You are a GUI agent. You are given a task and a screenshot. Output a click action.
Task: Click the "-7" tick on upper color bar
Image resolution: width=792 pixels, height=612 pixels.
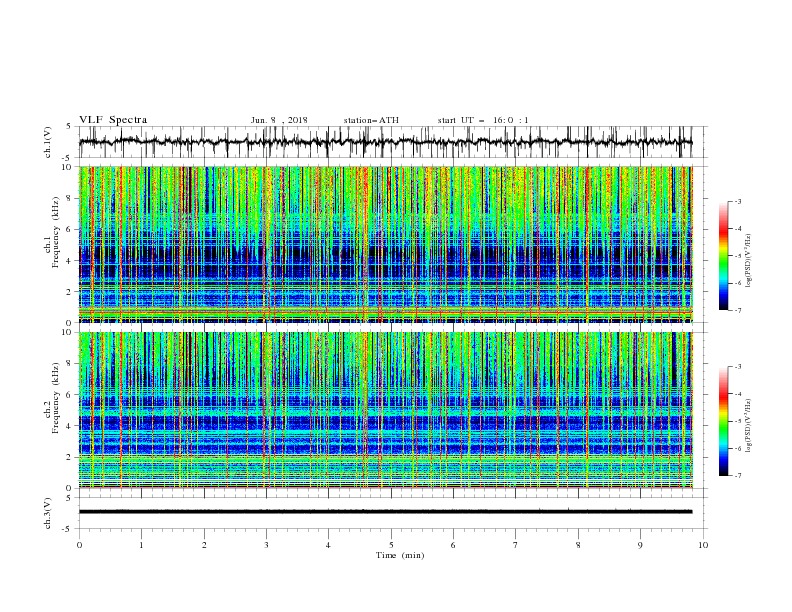coord(737,310)
